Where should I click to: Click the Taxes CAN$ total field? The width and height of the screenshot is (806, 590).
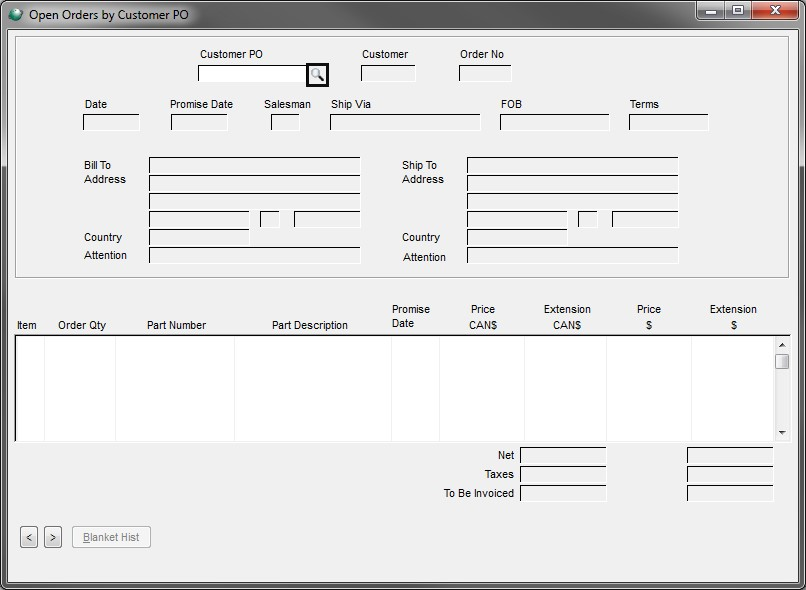click(x=563, y=474)
